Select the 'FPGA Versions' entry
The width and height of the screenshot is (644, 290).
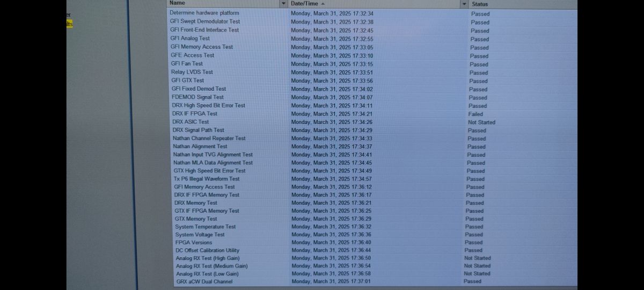pos(194,243)
